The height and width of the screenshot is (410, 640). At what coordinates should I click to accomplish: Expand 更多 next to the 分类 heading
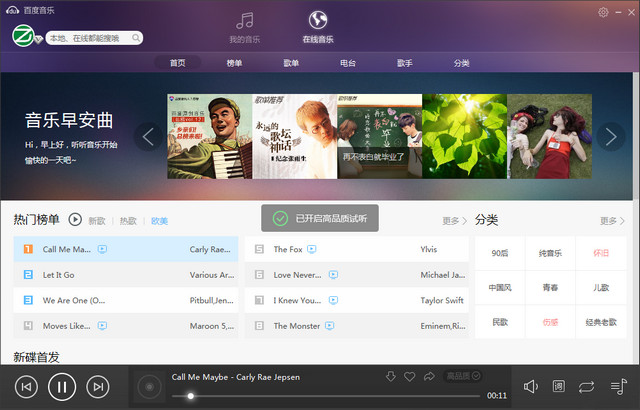point(612,220)
